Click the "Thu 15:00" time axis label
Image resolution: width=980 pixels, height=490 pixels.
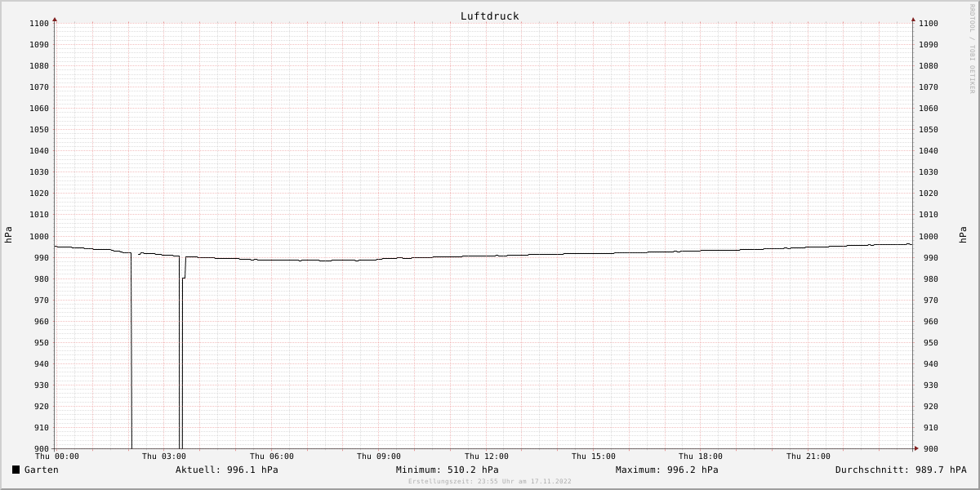click(x=594, y=457)
